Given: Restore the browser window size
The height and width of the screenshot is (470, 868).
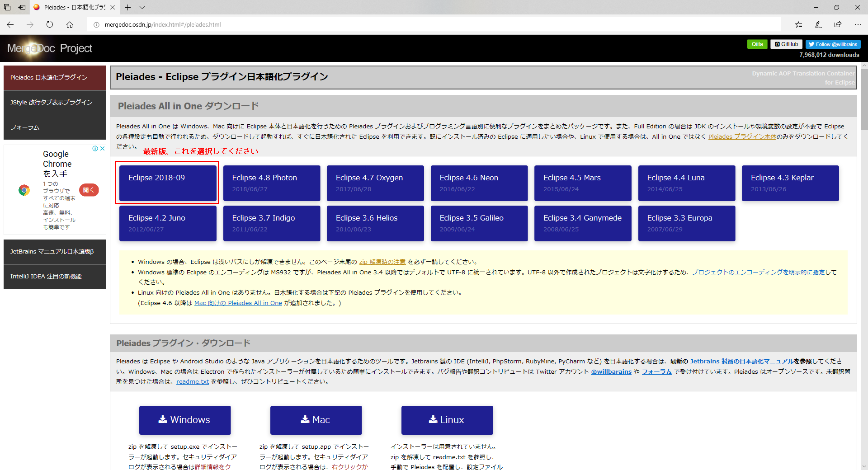Looking at the screenshot, I should [x=837, y=7].
